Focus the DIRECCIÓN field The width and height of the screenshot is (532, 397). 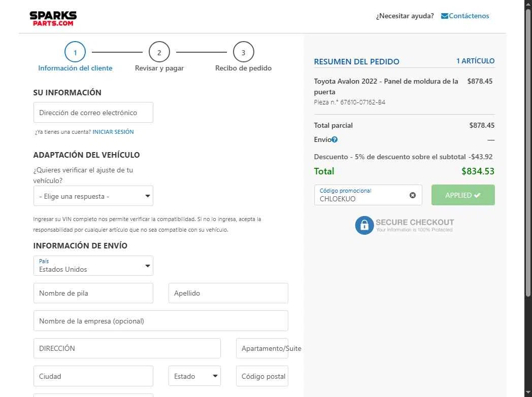click(127, 348)
